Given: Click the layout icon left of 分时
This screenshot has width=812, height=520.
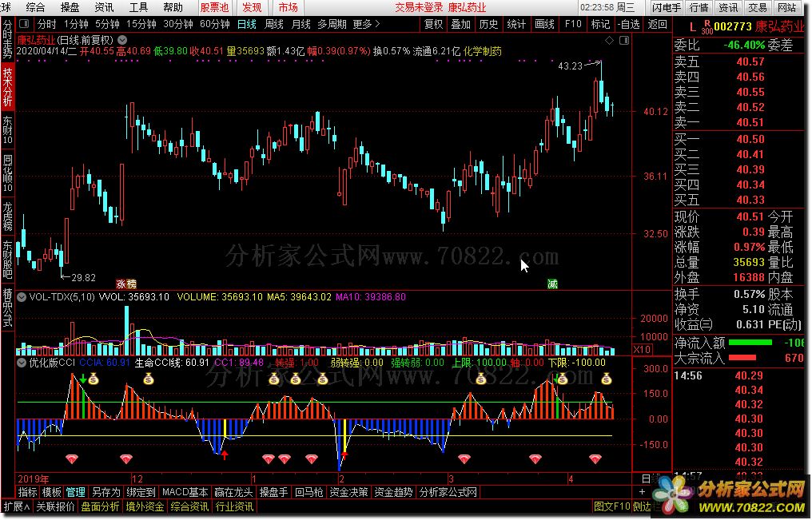Looking at the screenshot, I should click(x=24, y=24).
